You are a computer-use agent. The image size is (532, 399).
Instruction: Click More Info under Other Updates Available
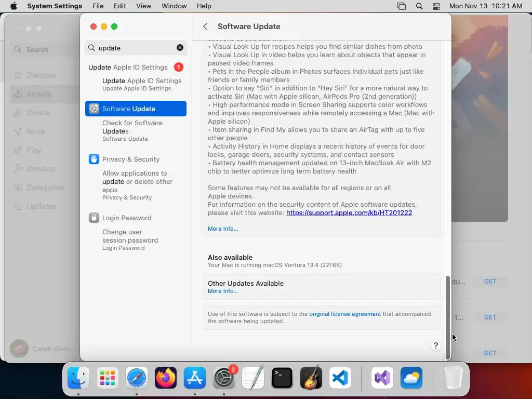click(x=222, y=291)
